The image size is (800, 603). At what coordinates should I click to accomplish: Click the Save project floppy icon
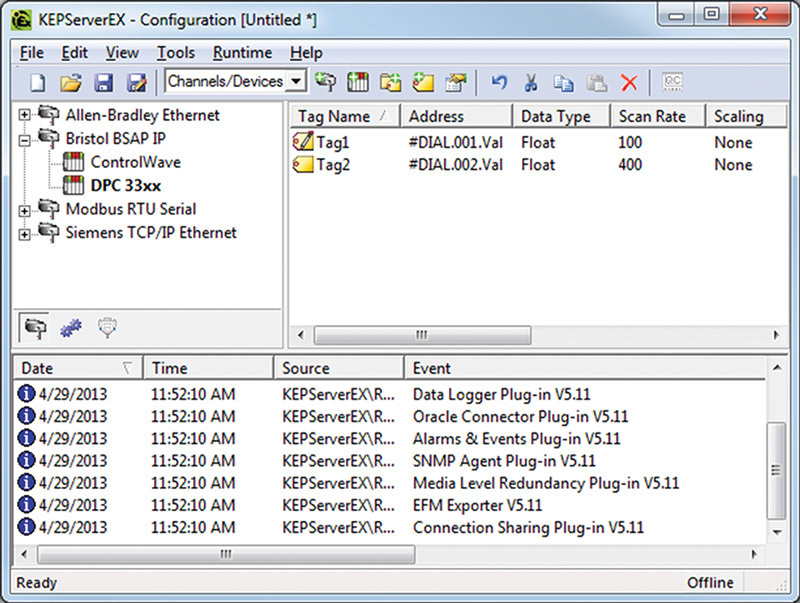(x=102, y=82)
